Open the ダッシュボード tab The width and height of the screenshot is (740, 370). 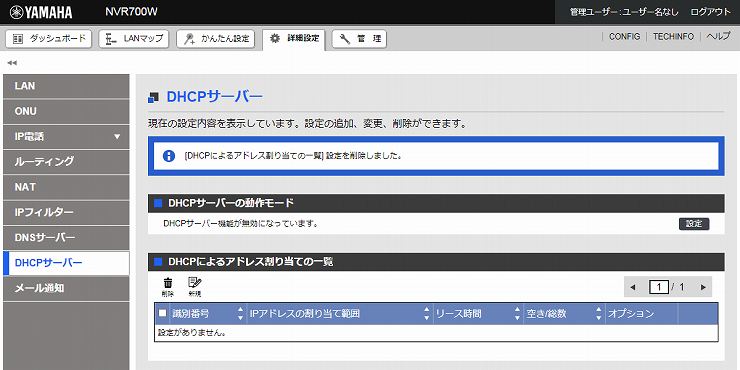tap(49, 39)
